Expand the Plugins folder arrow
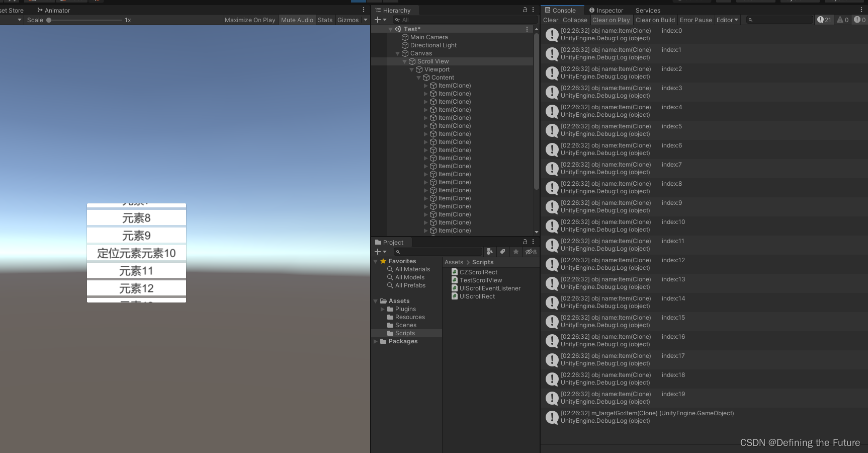The width and height of the screenshot is (868, 453). pyautogui.click(x=383, y=309)
